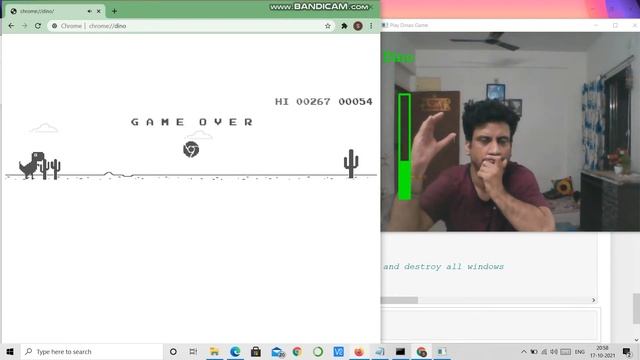Open the Chrome profile avatar
The image size is (640, 360).
click(358, 26)
